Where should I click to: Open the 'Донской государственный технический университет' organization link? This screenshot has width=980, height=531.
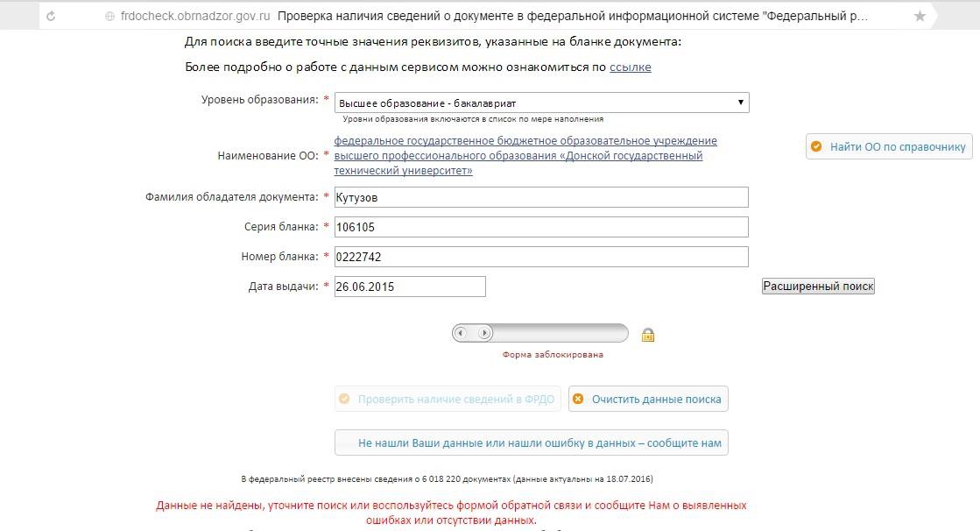coord(525,155)
